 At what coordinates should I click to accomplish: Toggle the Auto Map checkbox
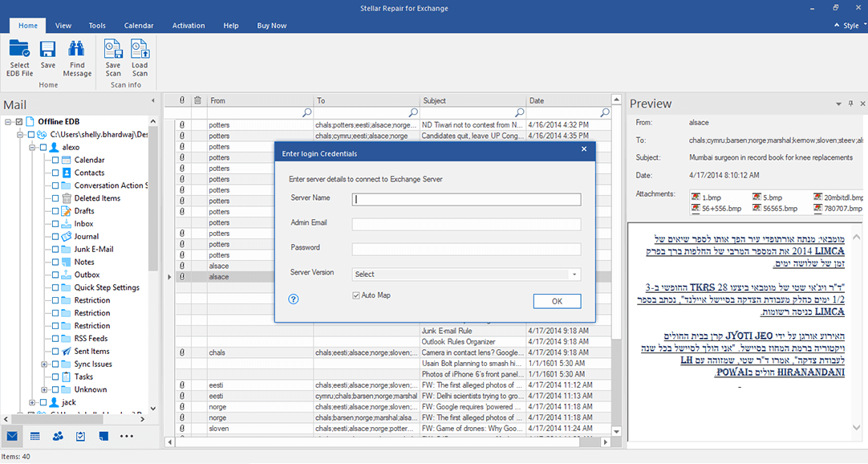[356, 295]
